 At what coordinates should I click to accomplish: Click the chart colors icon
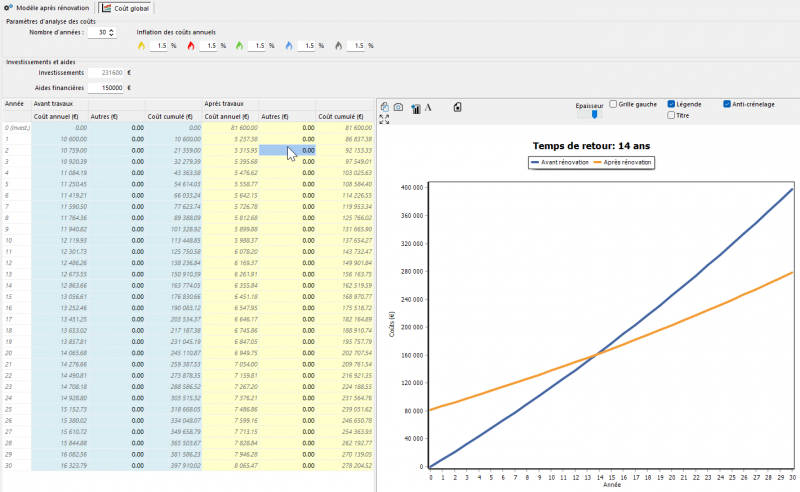click(x=415, y=108)
